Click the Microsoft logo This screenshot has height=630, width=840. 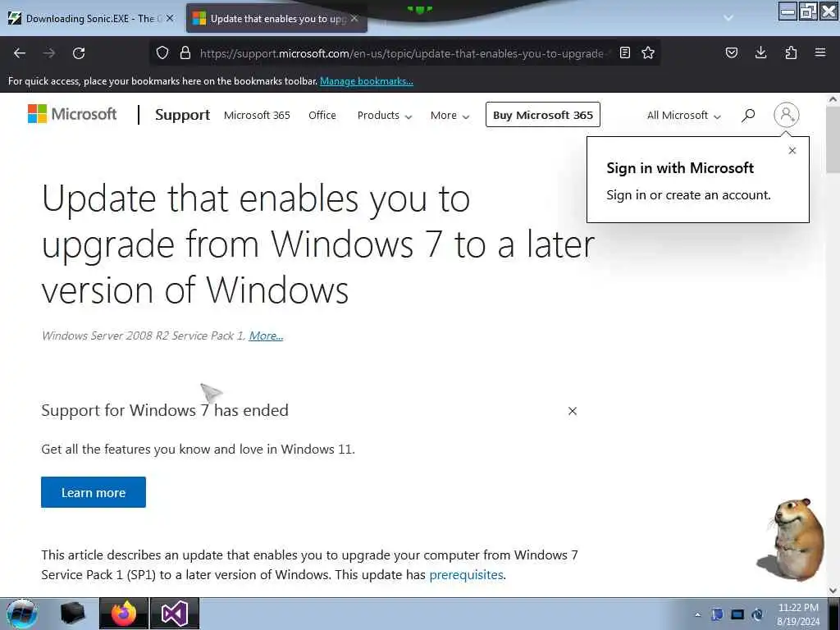pos(72,113)
